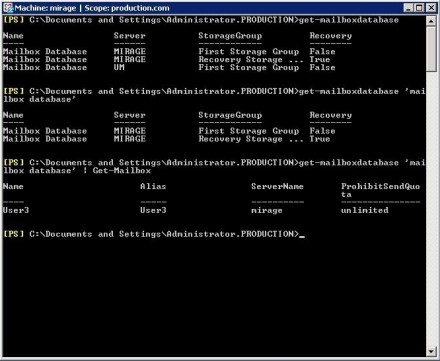Close the Machine: mirage console window
The width and height of the screenshot is (440, 361).
(x=431, y=8)
